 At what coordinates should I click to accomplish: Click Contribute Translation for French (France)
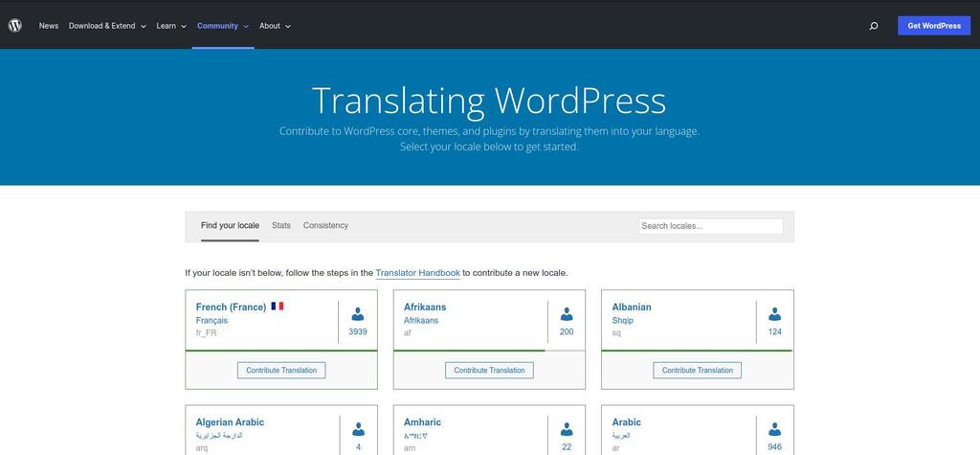click(x=281, y=370)
